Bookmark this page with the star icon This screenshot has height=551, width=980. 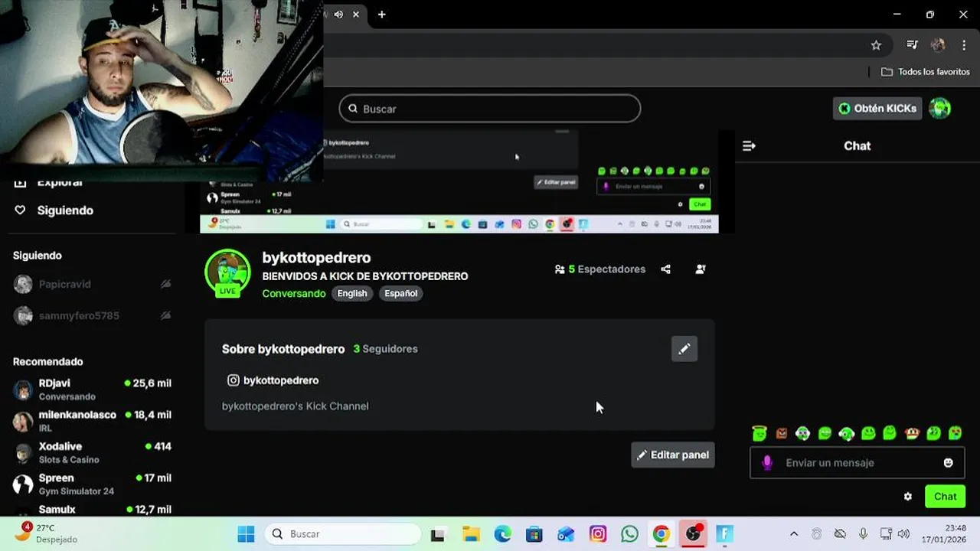(876, 45)
